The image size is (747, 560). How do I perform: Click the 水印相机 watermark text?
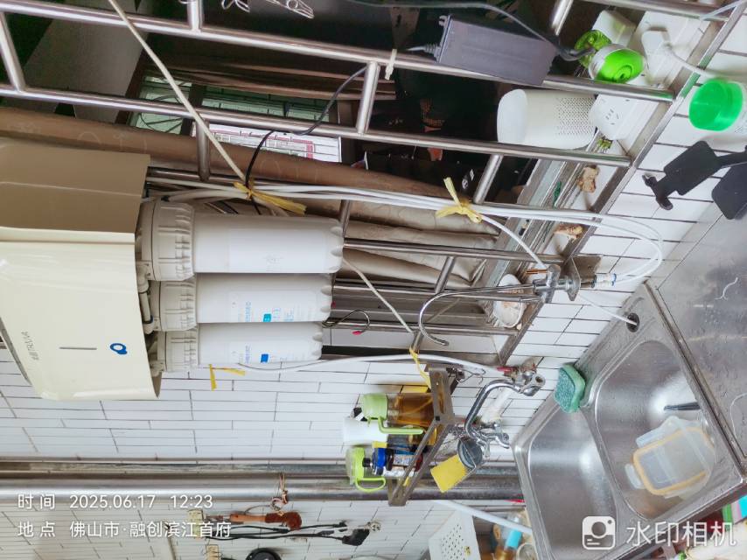[681, 532]
